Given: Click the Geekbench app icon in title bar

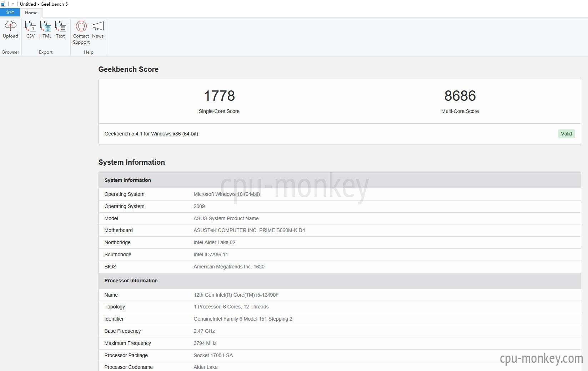Looking at the screenshot, I should tap(3, 4).
